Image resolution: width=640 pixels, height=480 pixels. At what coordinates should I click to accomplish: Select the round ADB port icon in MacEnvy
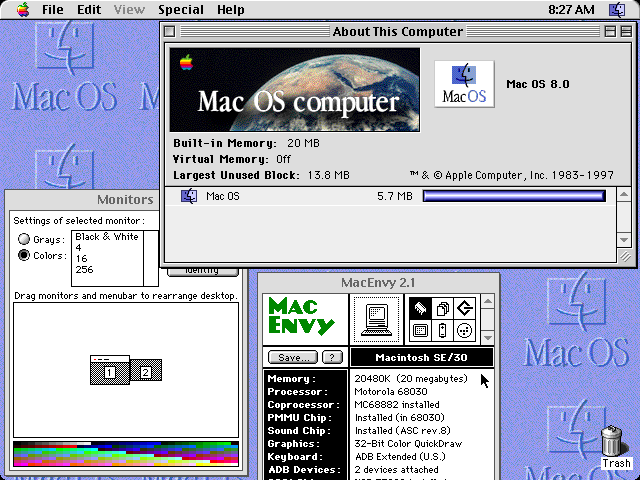coord(464,330)
